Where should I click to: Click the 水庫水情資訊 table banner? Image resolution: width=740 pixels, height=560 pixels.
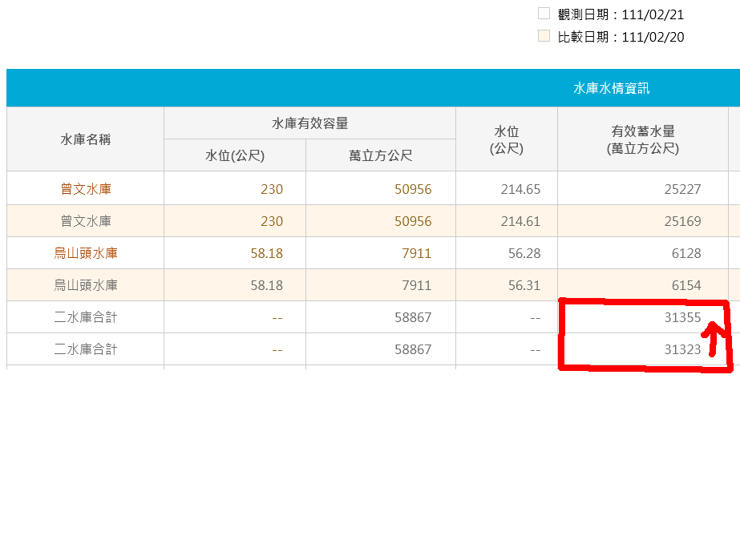click(374, 88)
